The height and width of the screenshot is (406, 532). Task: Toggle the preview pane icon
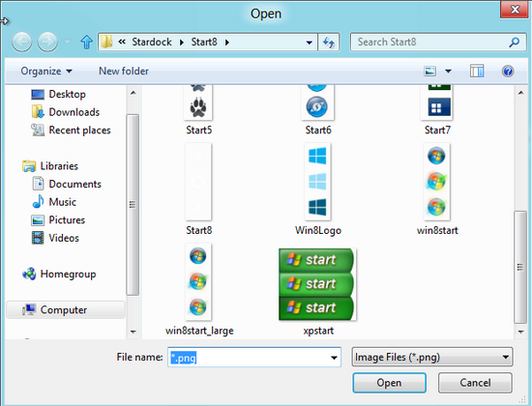pos(477,71)
